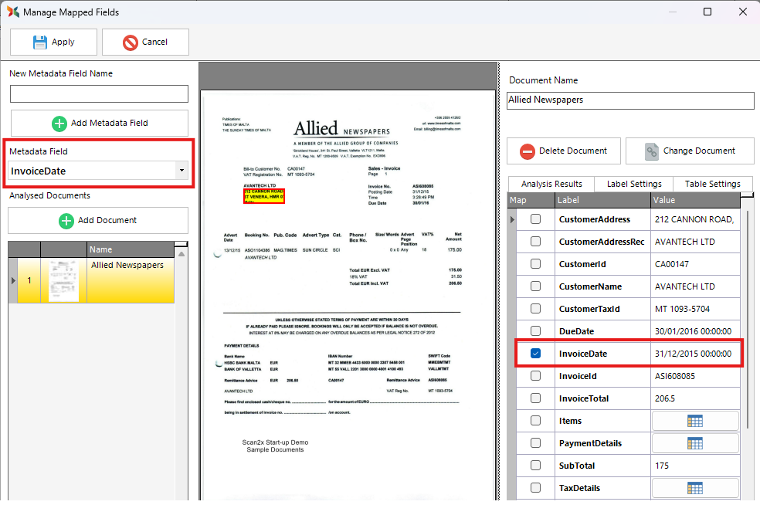Open the PaymentDetails table grid icon
This screenshot has height=532, width=760.
pyautogui.click(x=695, y=443)
